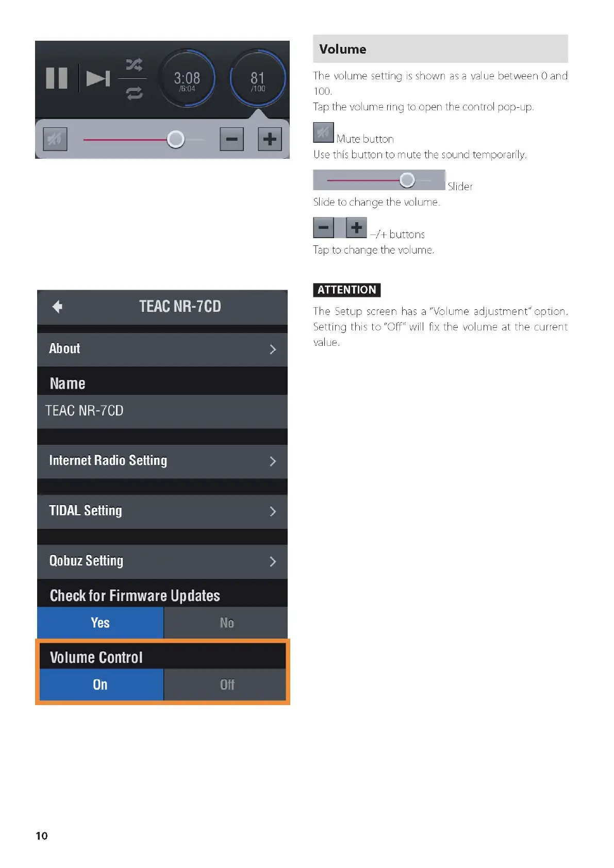
Task: Toggle repeat mode icon
Action: 134,93
